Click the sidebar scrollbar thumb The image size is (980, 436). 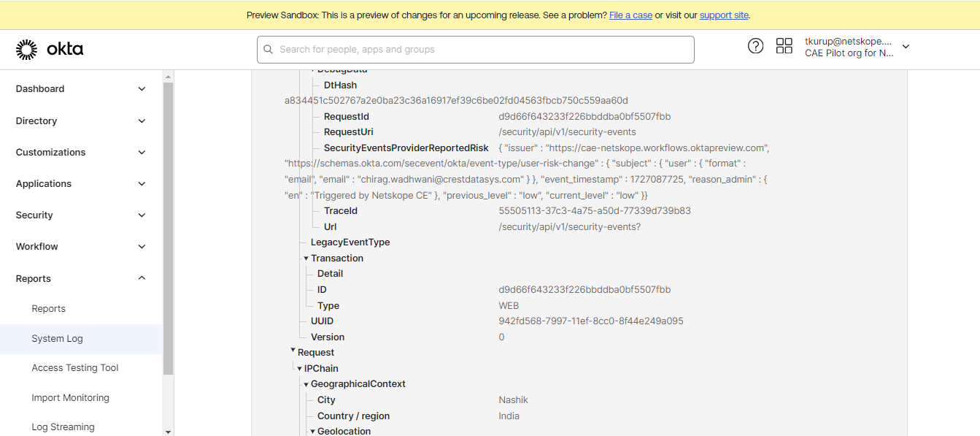coord(169,228)
